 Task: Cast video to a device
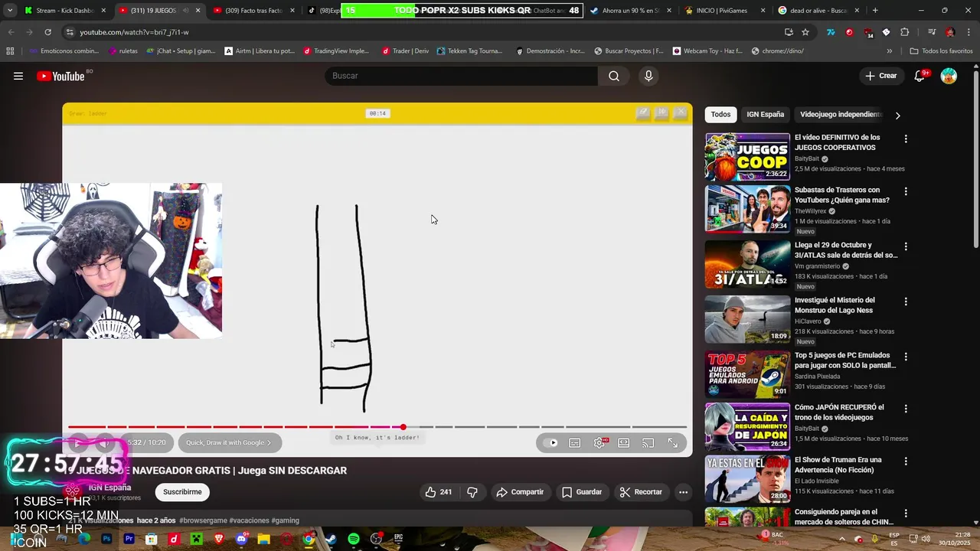[x=648, y=442]
